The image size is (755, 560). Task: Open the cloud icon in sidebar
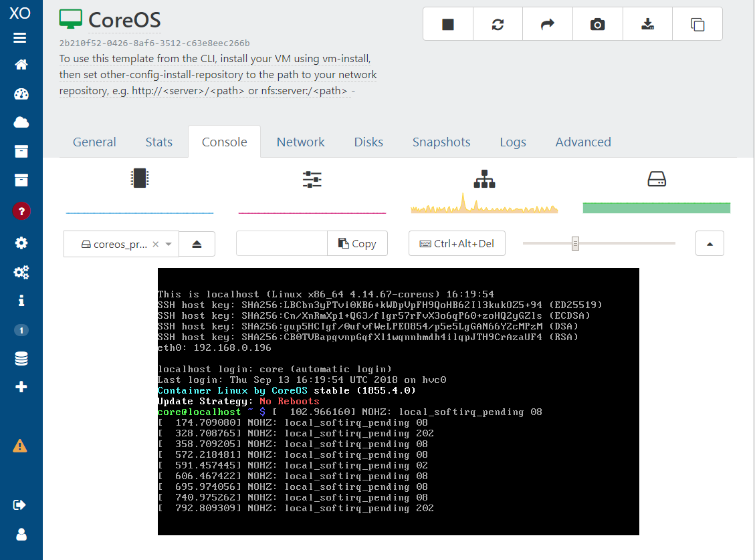21,122
